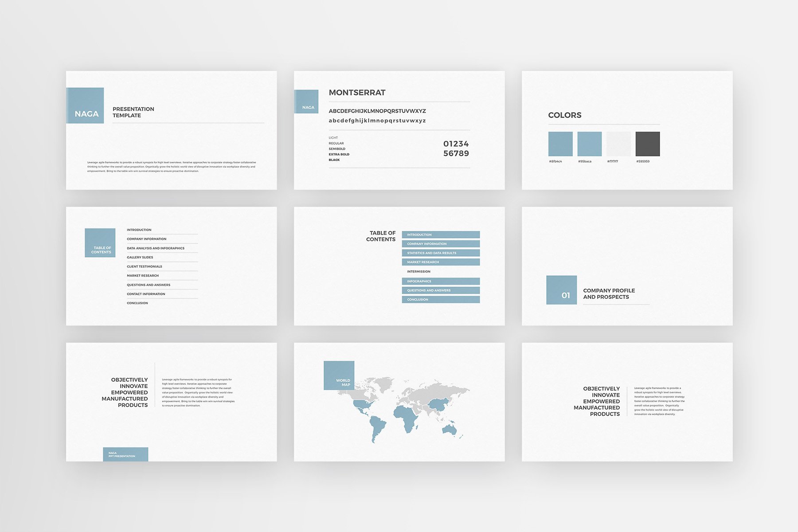This screenshot has width=798, height=532.
Task: Click the lowercase alphabet sample line
Action: tap(377, 121)
